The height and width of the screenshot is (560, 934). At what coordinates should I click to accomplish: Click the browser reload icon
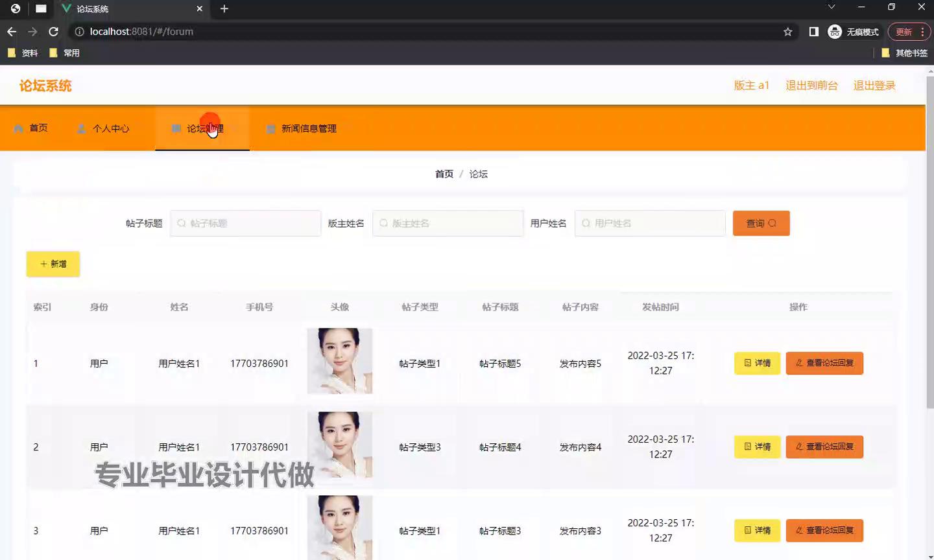tap(53, 32)
